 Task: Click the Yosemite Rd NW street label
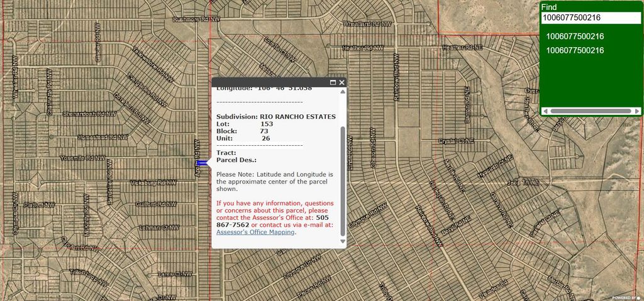(x=82, y=158)
